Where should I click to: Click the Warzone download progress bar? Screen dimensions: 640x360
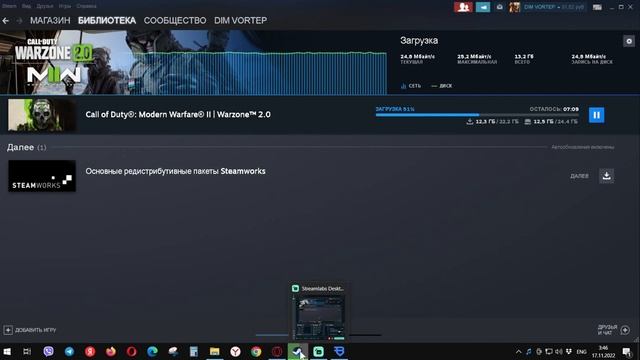(477, 115)
